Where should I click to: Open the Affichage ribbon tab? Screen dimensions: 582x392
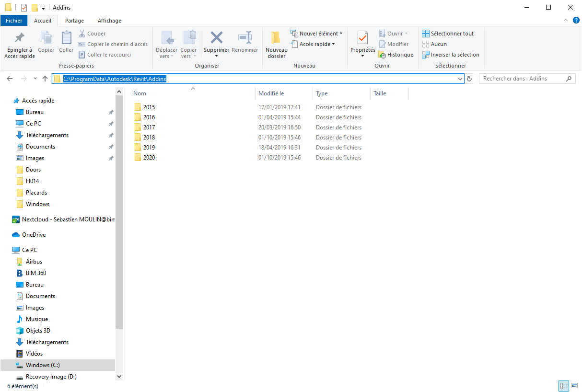pyautogui.click(x=109, y=21)
